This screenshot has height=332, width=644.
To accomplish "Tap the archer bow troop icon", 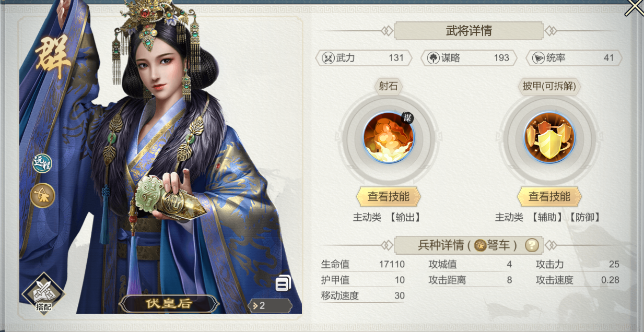I will [x=43, y=196].
